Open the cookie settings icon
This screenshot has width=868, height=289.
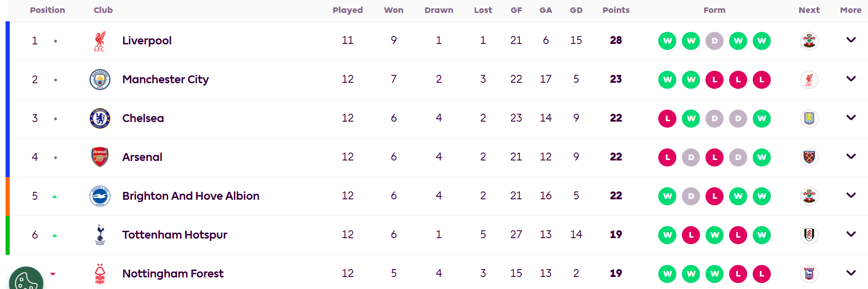tap(26, 279)
